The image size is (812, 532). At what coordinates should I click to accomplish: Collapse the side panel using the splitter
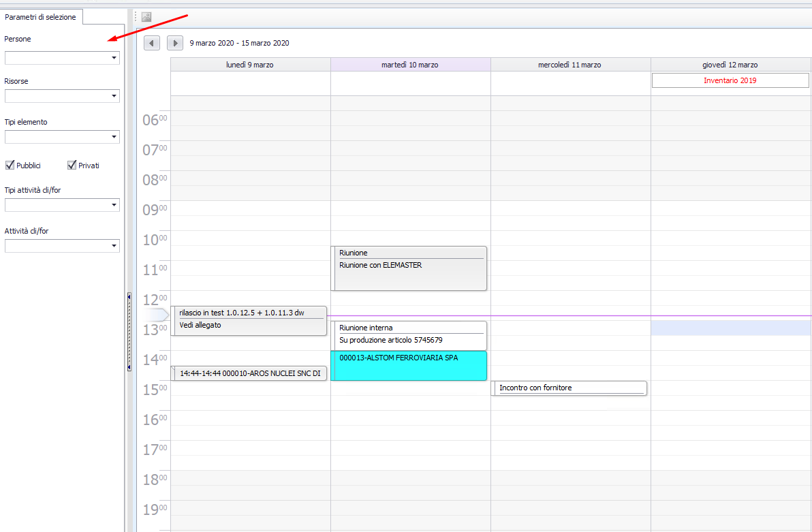(x=129, y=332)
